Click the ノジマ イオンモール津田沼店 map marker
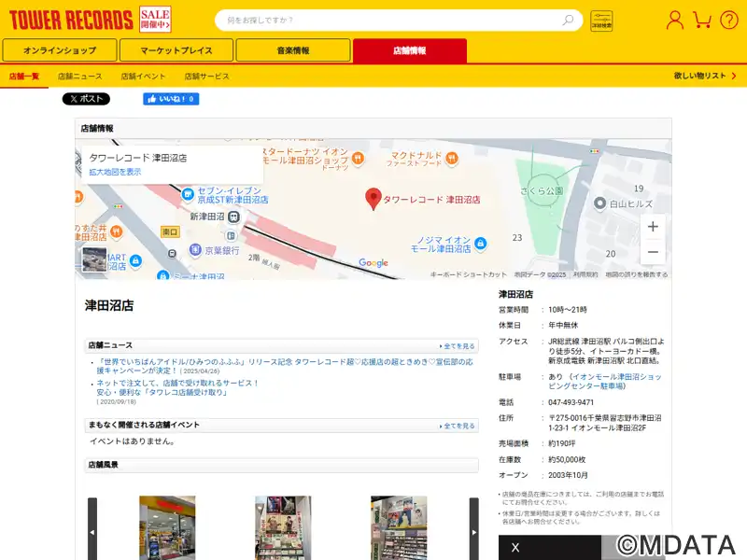The image size is (747, 560). click(480, 244)
